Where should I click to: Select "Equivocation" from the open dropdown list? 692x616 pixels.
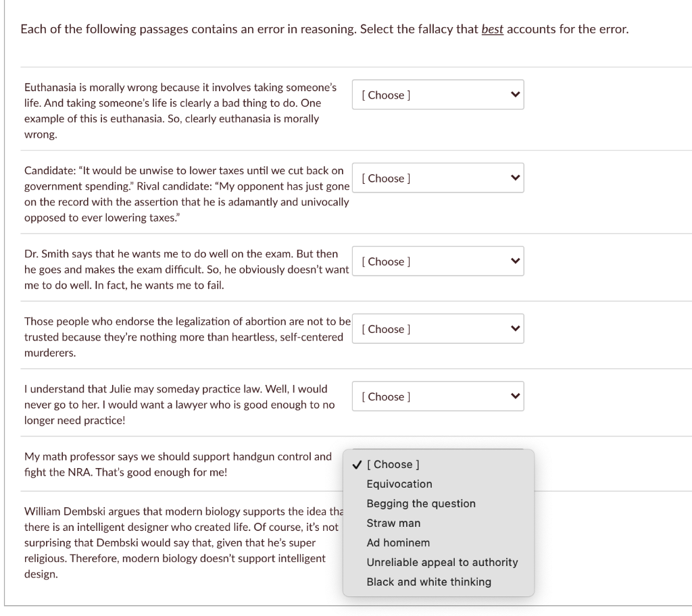(398, 484)
